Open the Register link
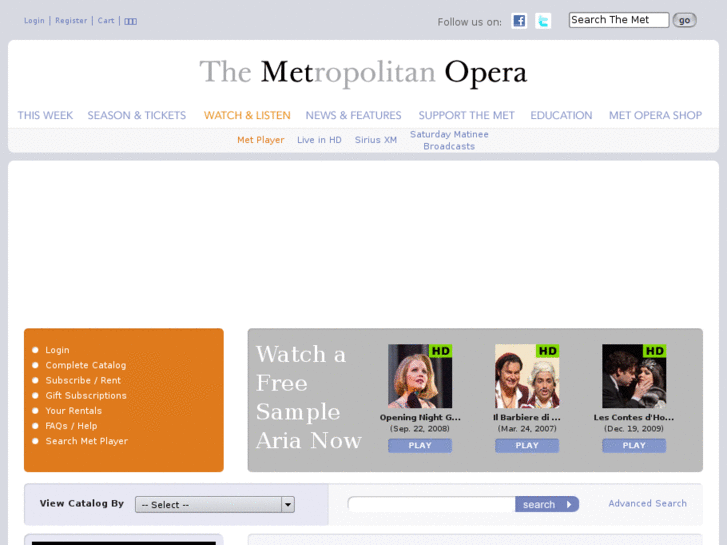Image resolution: width=727 pixels, height=545 pixels. click(71, 20)
